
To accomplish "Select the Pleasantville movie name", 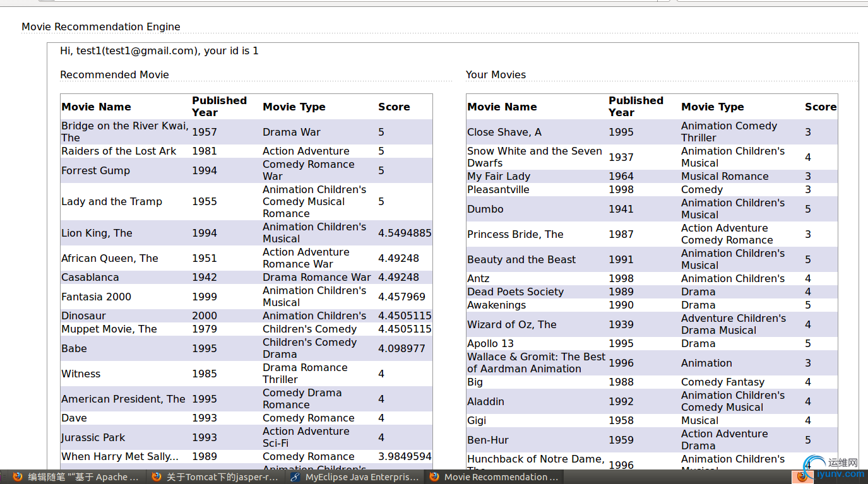I will (x=498, y=189).
